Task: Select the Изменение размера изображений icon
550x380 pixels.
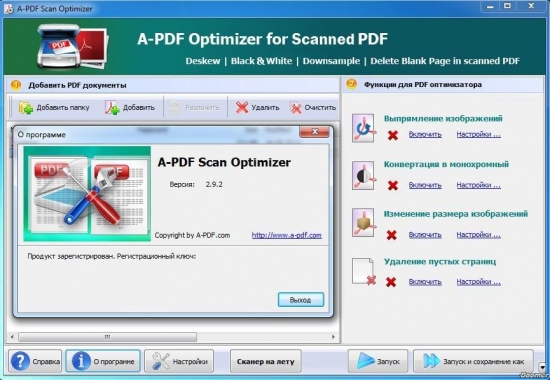Action: click(364, 222)
